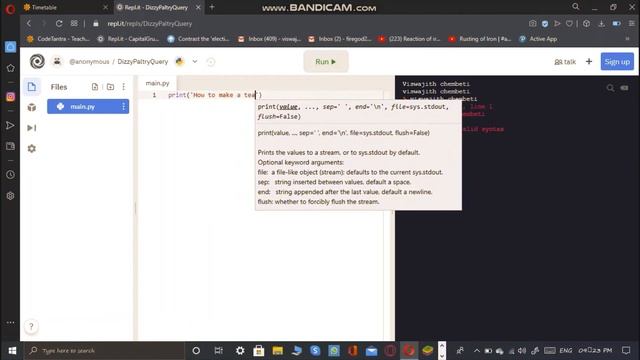Open the Files panel icon
640x360 pixels.
point(32,87)
